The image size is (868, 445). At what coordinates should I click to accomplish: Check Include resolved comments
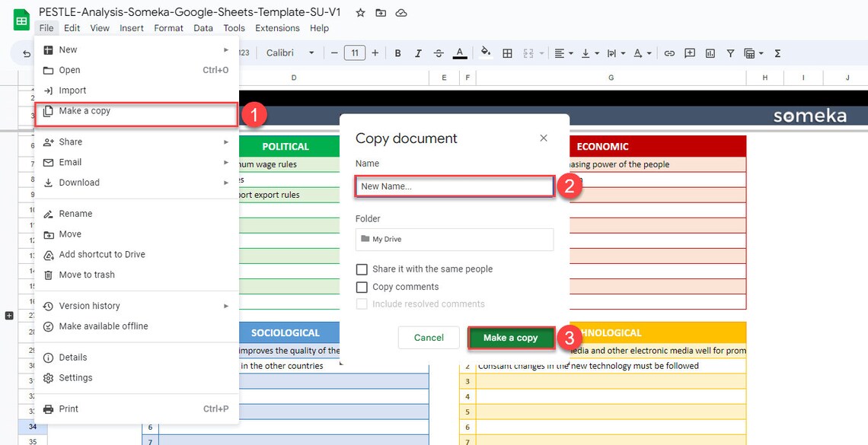pos(362,304)
